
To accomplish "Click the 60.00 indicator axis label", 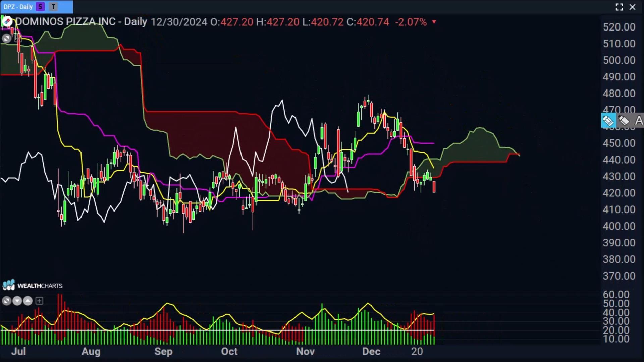I will point(616,295).
